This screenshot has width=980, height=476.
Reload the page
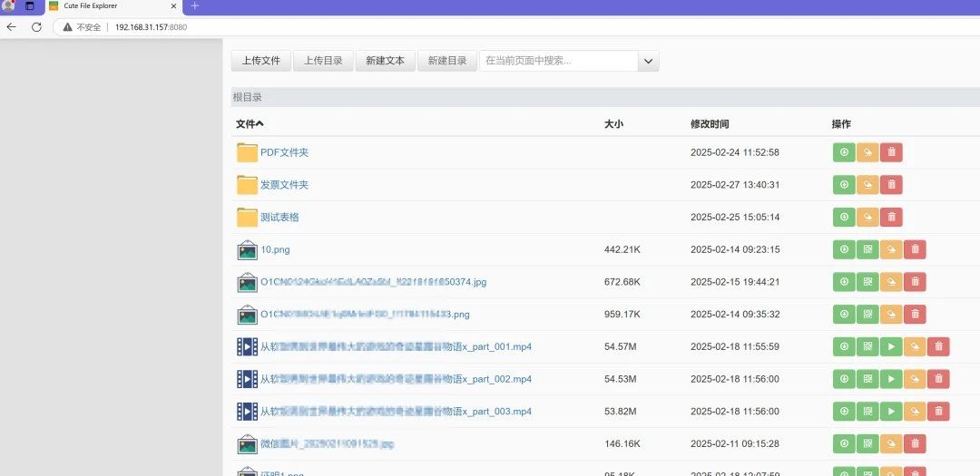[x=36, y=27]
